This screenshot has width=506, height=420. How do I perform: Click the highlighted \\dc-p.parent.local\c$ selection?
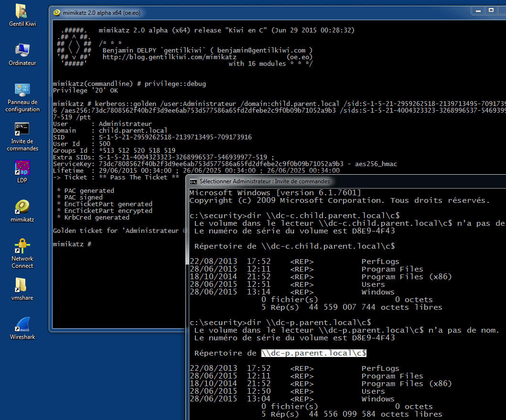point(313,353)
